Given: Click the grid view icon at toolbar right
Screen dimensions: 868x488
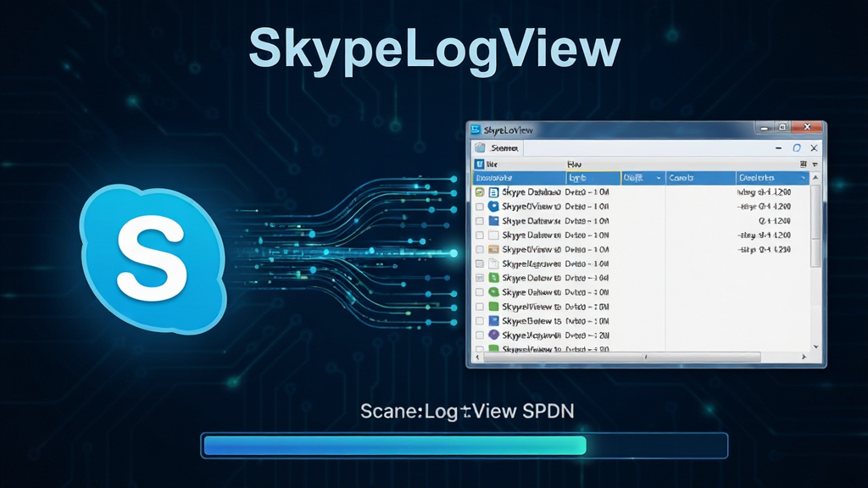Looking at the screenshot, I should (x=804, y=164).
